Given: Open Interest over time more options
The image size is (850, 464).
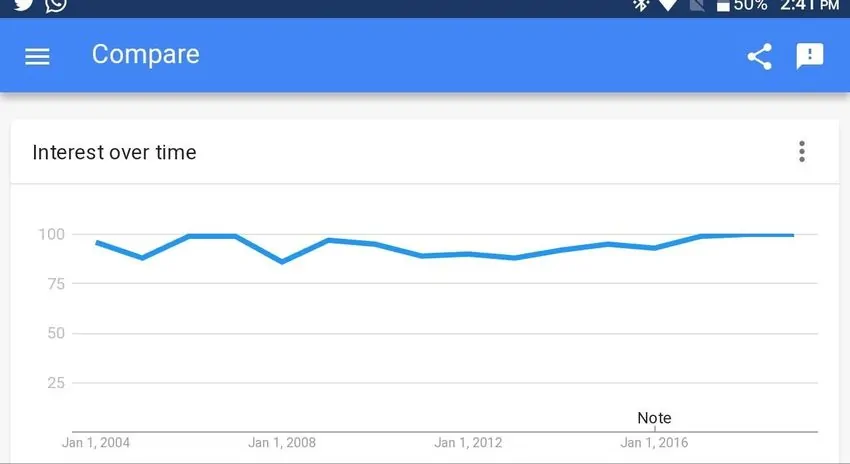Looking at the screenshot, I should [x=802, y=152].
